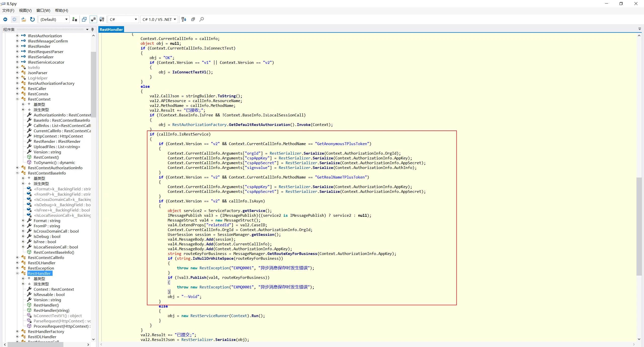This screenshot has width=644, height=347.
Task: Pin the 程序集 panel with pushpin icon
Action: (92, 29)
